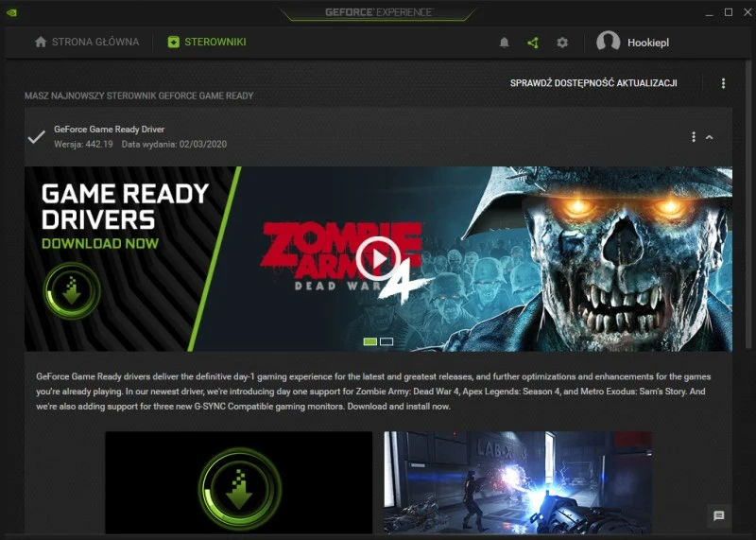Collapse the driver details with the chevron
The image size is (756, 540).
click(710, 137)
